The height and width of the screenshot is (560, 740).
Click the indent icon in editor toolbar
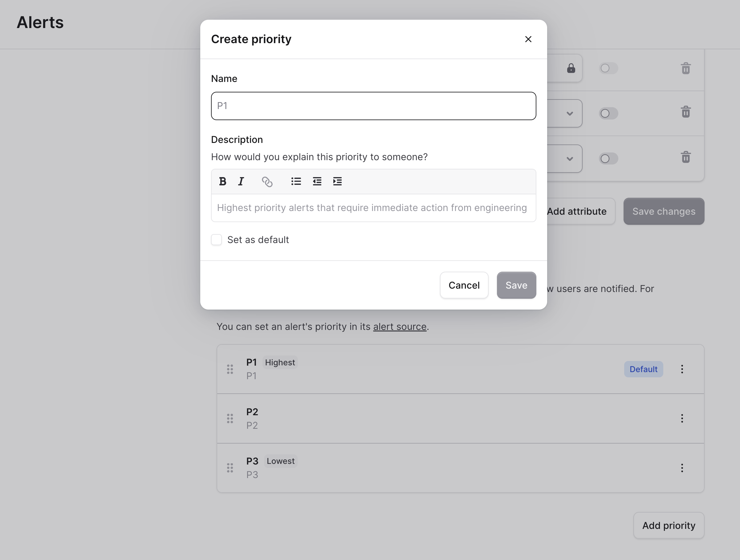pyautogui.click(x=337, y=181)
